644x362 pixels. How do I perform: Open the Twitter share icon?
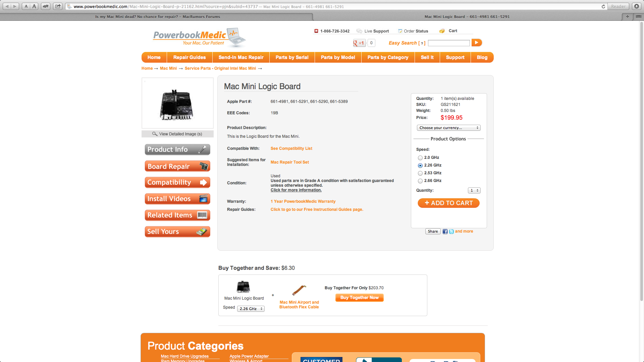[451, 232]
